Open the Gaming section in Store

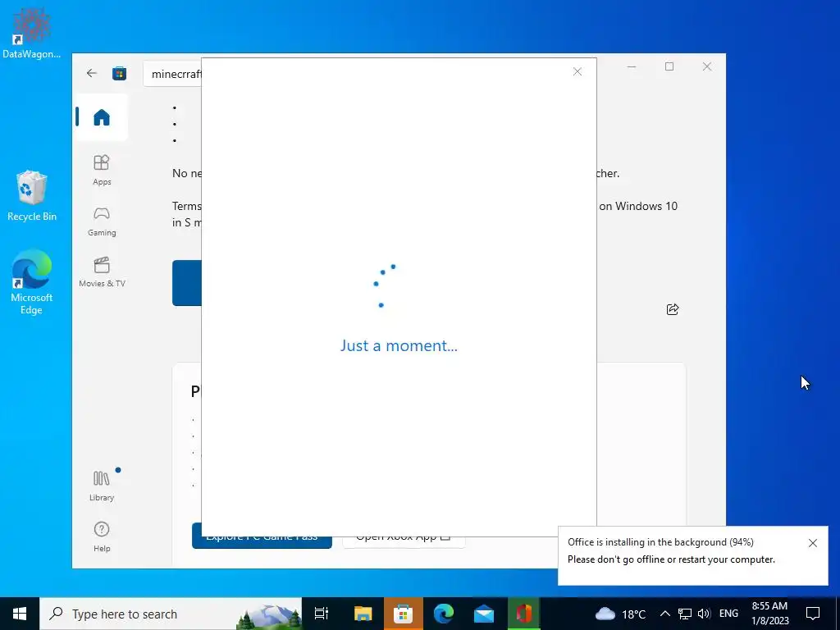[x=102, y=221]
